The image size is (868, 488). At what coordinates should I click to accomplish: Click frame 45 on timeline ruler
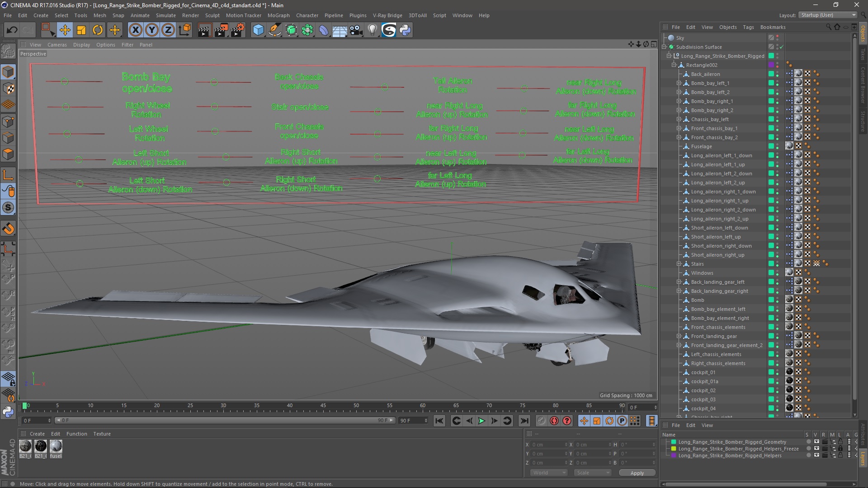point(323,406)
